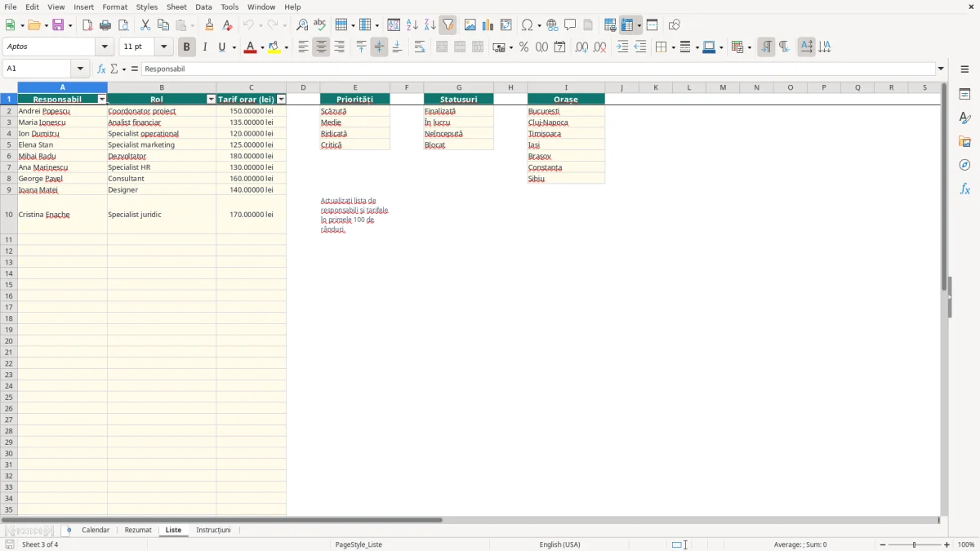The height and width of the screenshot is (551, 980).
Task: Run the spelling check
Action: (320, 25)
